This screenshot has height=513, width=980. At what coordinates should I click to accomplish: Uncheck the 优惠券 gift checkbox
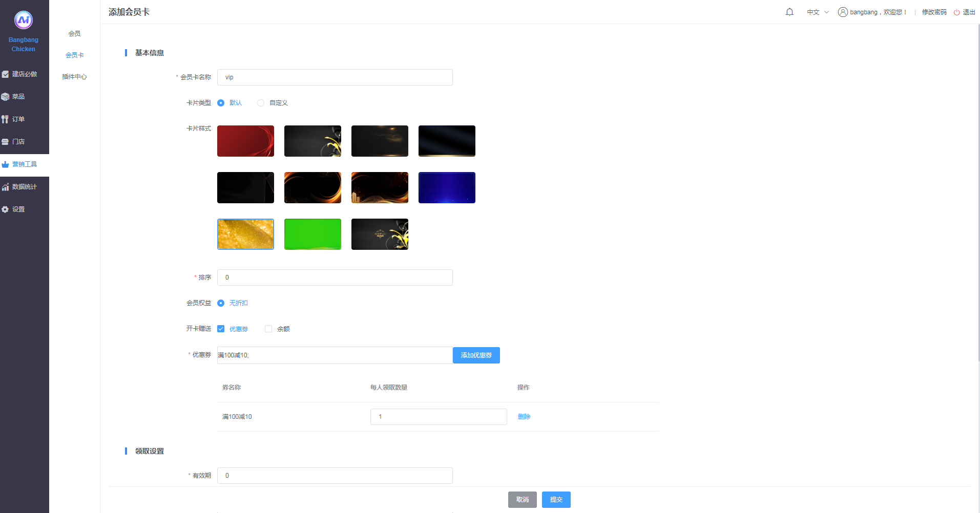pos(221,329)
